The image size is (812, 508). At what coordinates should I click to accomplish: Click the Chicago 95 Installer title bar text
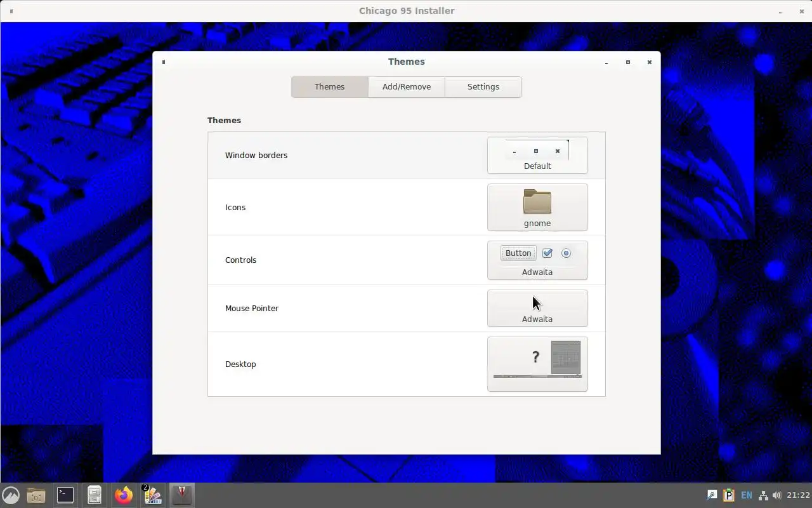pyautogui.click(x=407, y=11)
